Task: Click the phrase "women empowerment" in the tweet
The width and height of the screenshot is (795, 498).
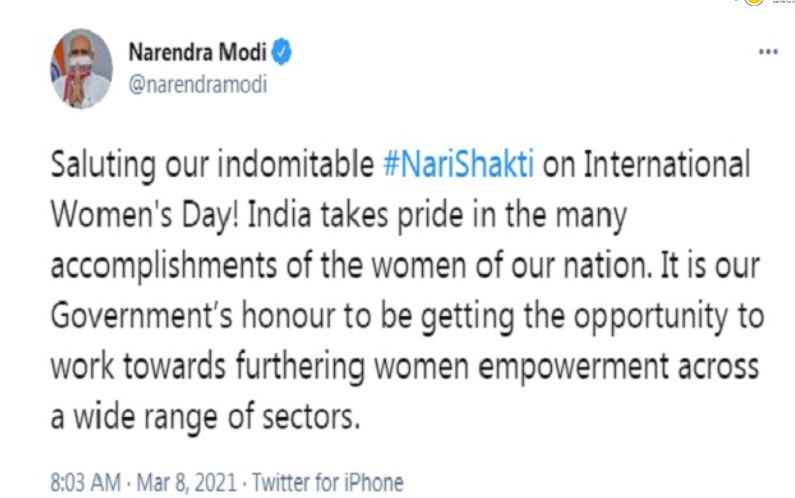Action: coord(522,366)
